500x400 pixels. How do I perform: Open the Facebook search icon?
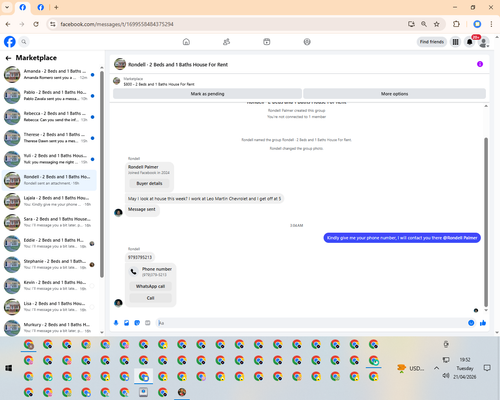24,42
